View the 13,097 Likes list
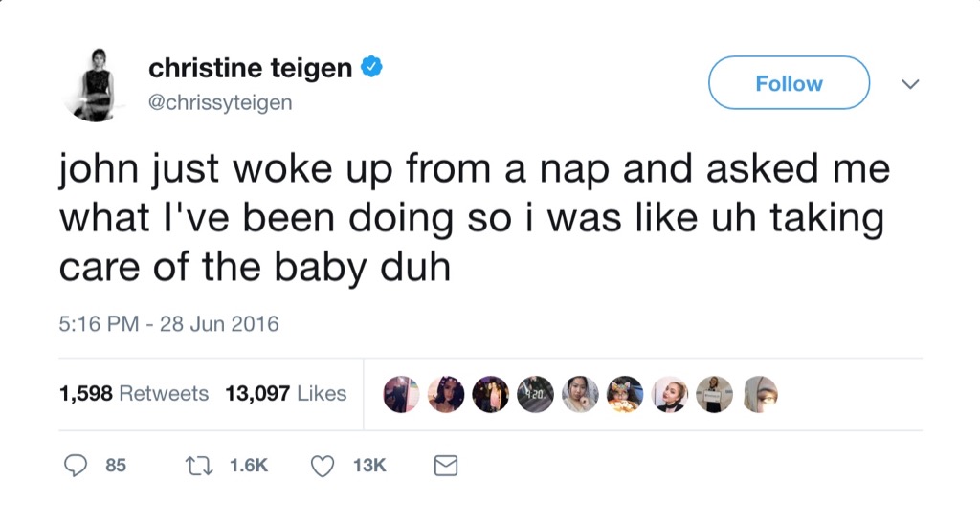 [285, 393]
